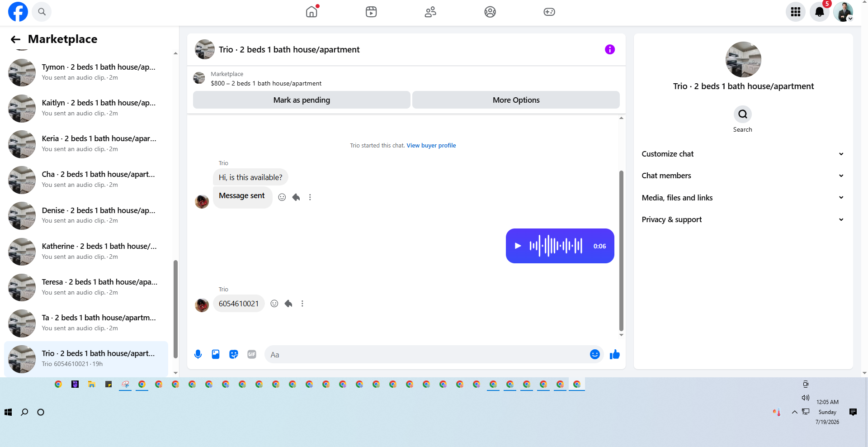
Task: Open the Katherine conversation
Action: [x=86, y=252]
